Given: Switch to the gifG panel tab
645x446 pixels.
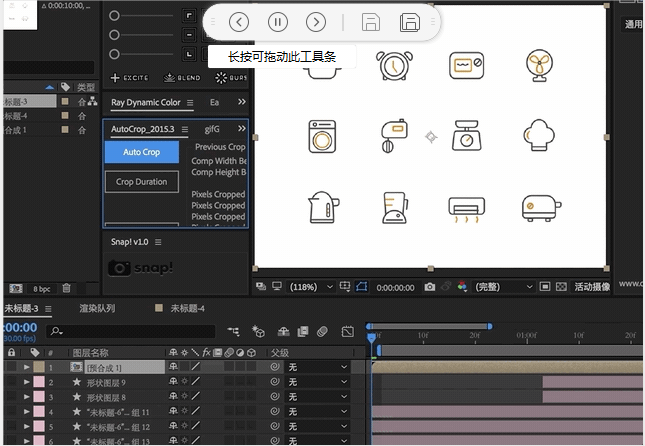Looking at the screenshot, I should pyautogui.click(x=212, y=129).
